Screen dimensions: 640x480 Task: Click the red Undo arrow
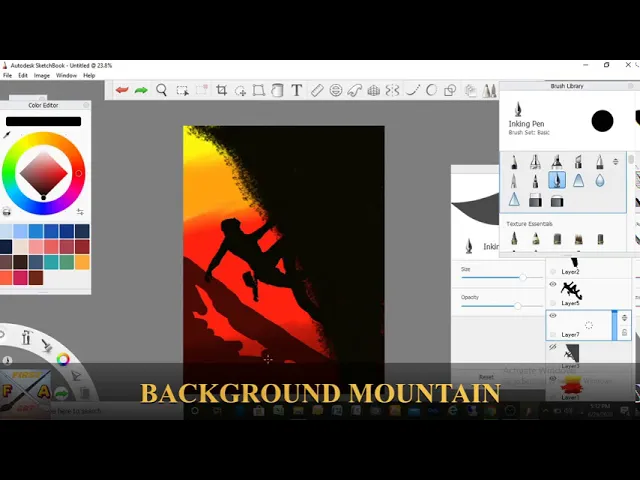[x=122, y=90]
